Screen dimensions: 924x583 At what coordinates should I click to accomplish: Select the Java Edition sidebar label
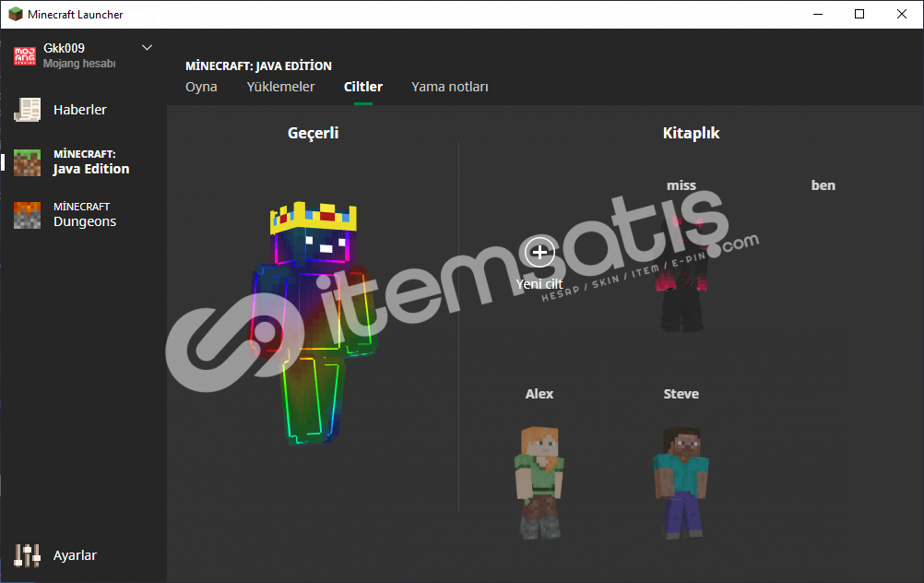[x=91, y=169]
